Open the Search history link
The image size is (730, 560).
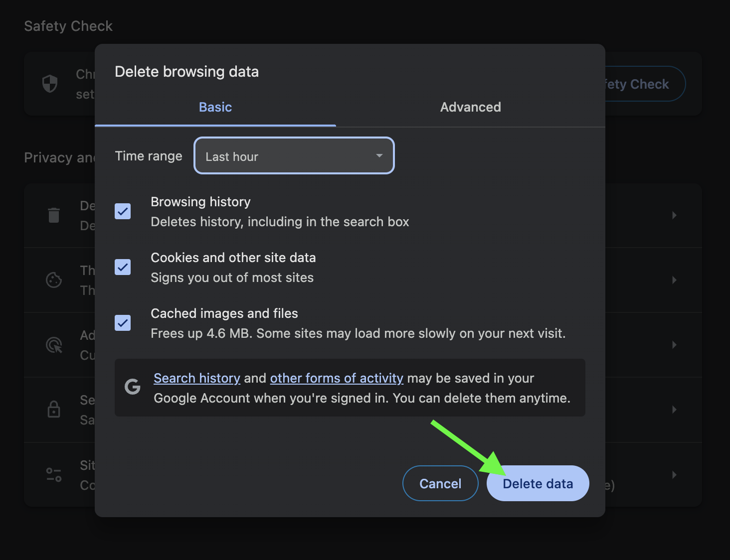click(x=197, y=378)
